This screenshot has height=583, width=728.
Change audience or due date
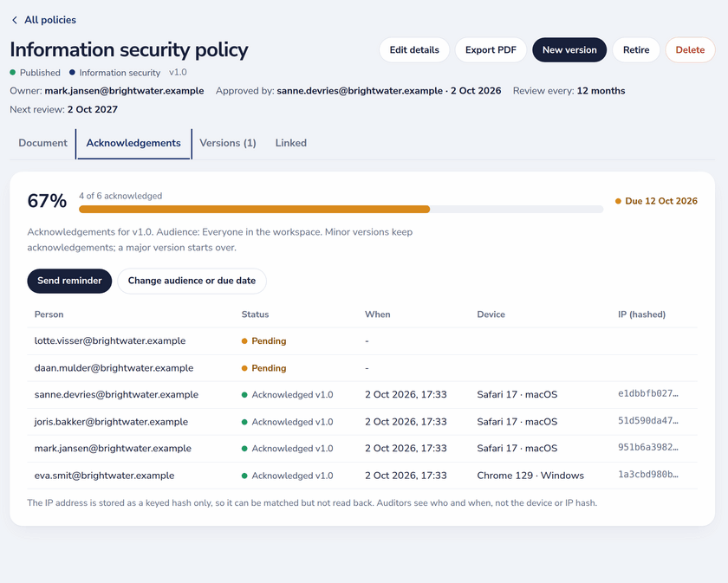click(192, 281)
